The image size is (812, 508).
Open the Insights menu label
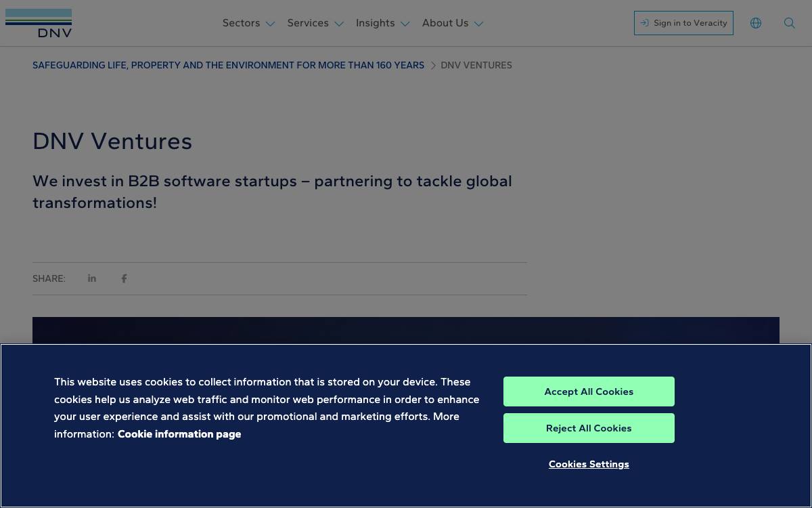pyautogui.click(x=375, y=23)
